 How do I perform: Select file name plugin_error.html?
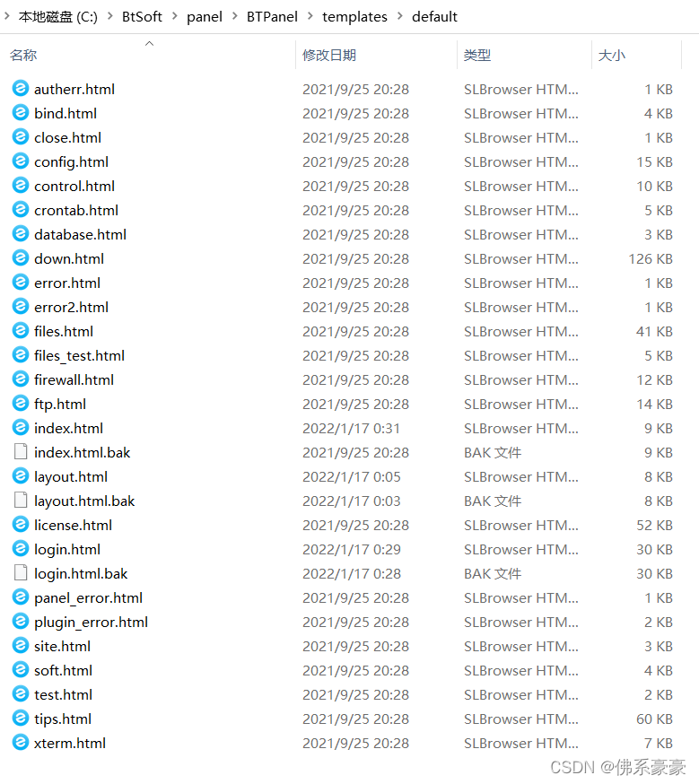[x=91, y=622]
